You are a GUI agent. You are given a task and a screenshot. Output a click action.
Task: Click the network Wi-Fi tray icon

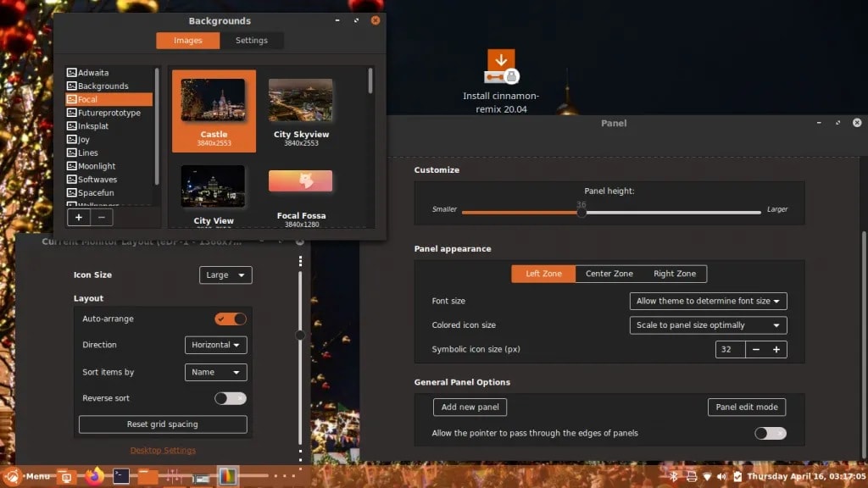click(707, 477)
